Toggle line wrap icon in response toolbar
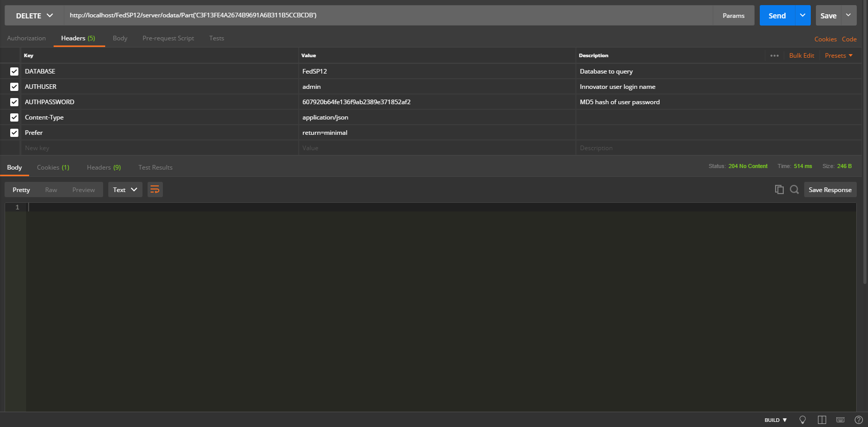This screenshot has height=427, width=868. tap(155, 189)
